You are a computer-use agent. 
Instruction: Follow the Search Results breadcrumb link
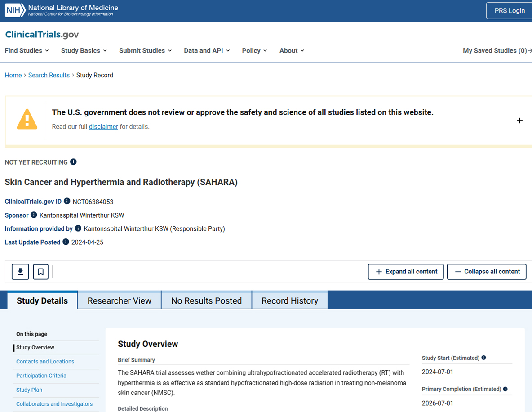pos(49,75)
